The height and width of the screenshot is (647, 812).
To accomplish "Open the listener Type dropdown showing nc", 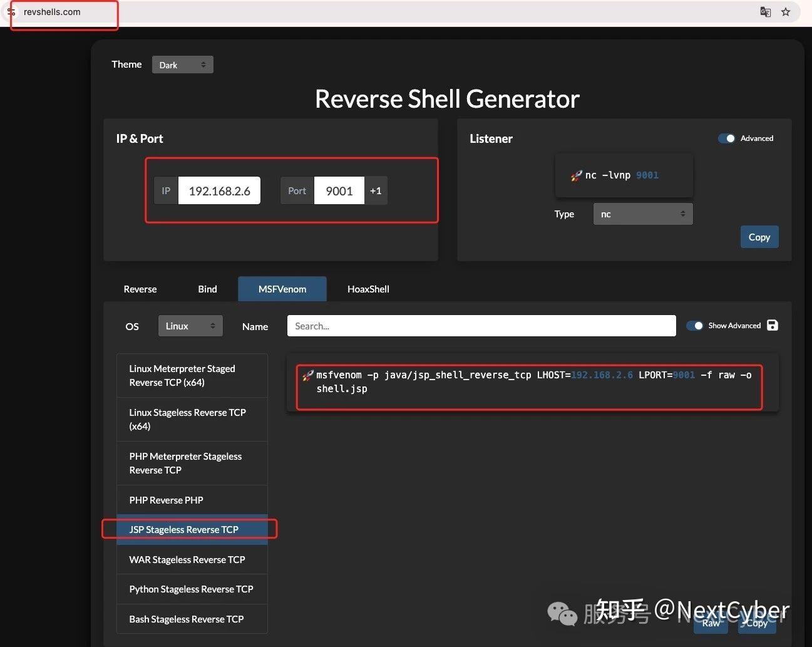I will tap(643, 214).
